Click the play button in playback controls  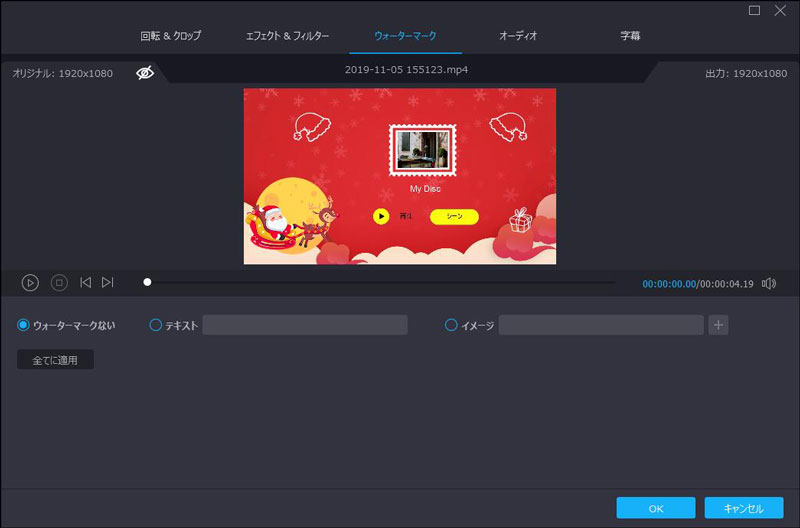pyautogui.click(x=30, y=283)
